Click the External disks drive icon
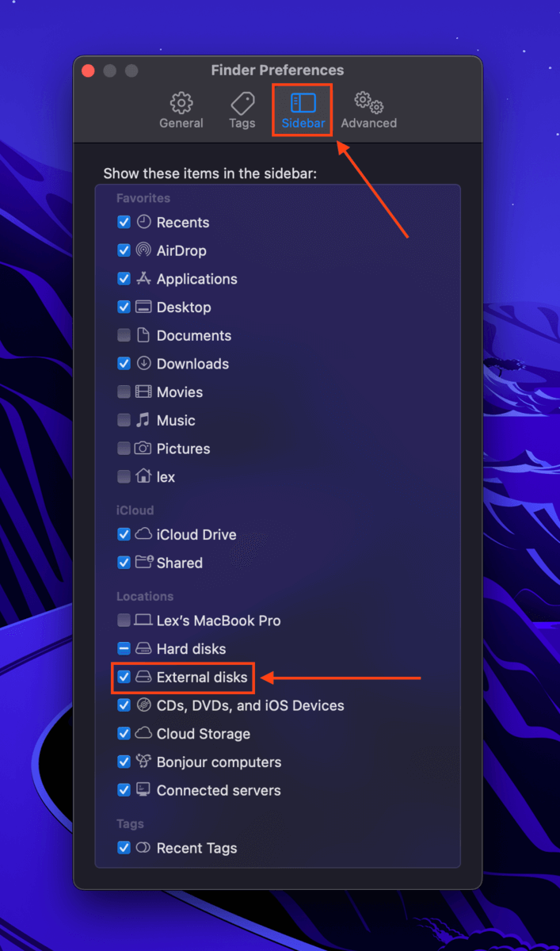560x951 pixels. coord(143,678)
